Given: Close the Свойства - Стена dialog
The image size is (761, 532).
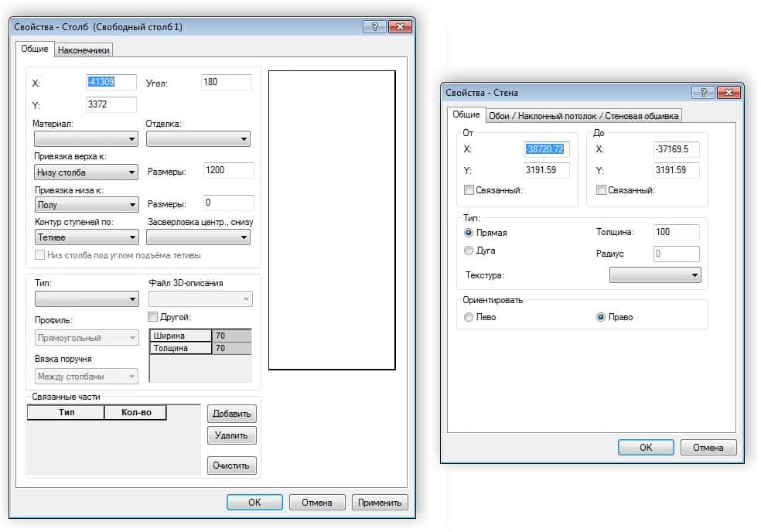Looking at the screenshot, I should [x=728, y=93].
